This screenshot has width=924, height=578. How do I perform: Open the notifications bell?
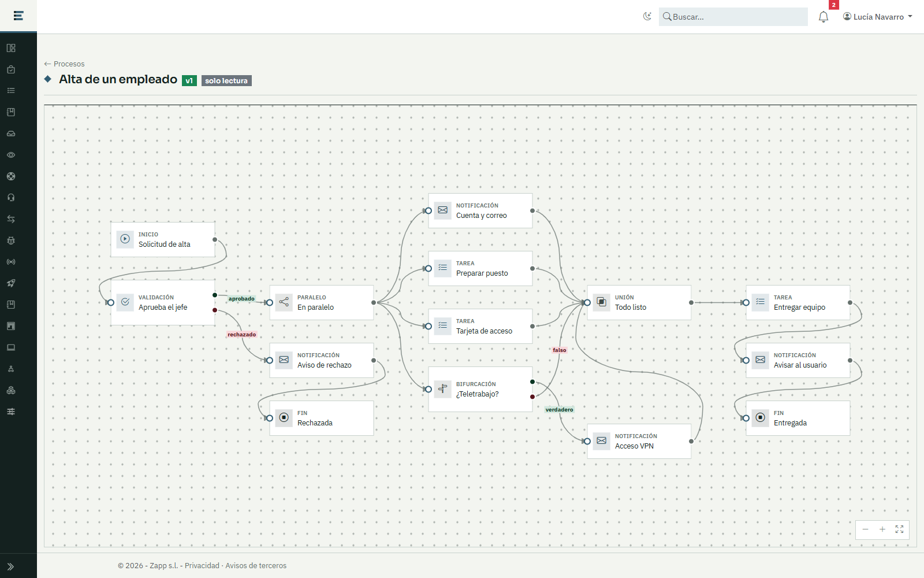pyautogui.click(x=824, y=17)
